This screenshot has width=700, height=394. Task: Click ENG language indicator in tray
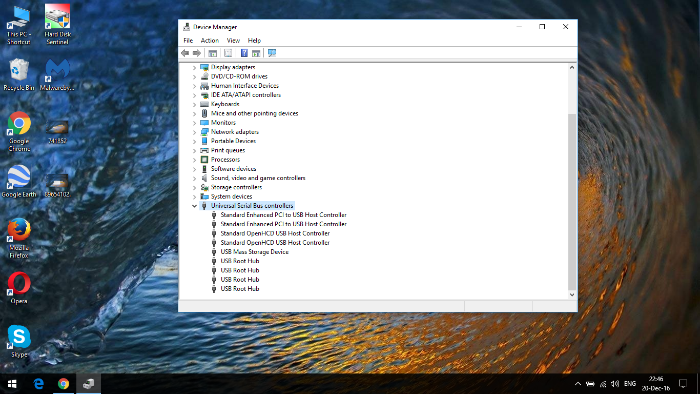(629, 384)
